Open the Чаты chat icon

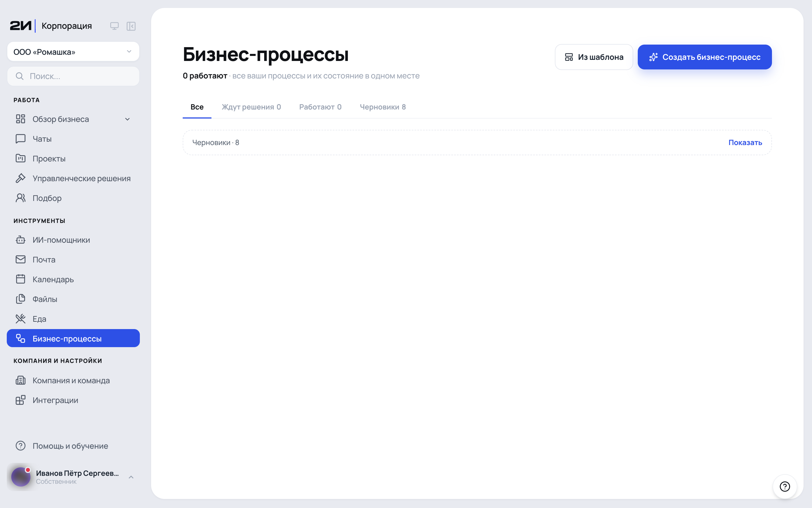pyautogui.click(x=21, y=139)
